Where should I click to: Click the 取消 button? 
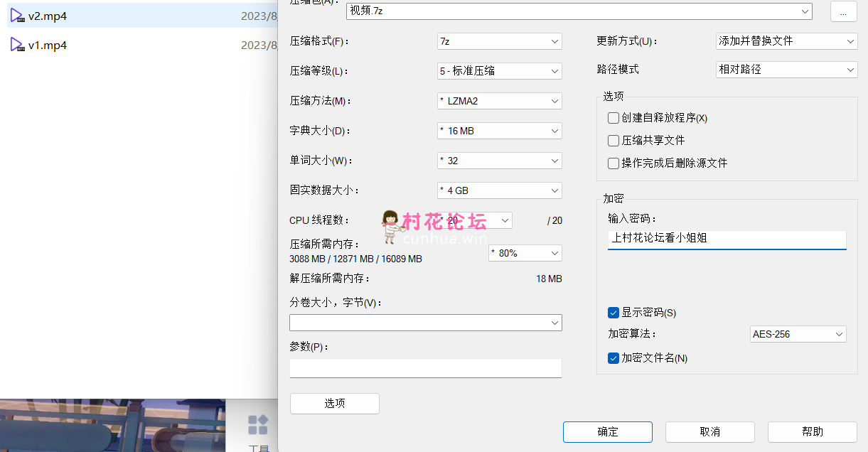pyautogui.click(x=710, y=431)
